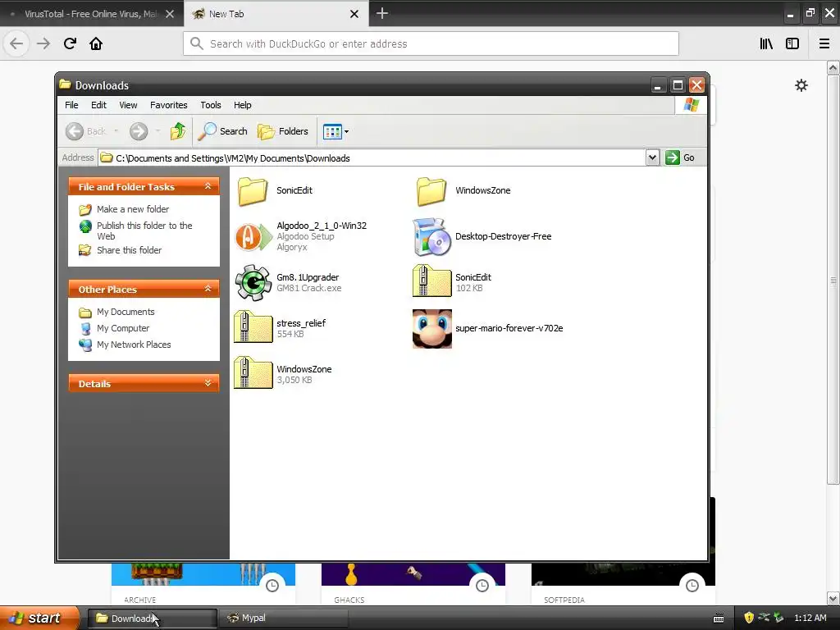
Task: Click the taskbar clock 1:12 AM
Action: pyautogui.click(x=810, y=618)
